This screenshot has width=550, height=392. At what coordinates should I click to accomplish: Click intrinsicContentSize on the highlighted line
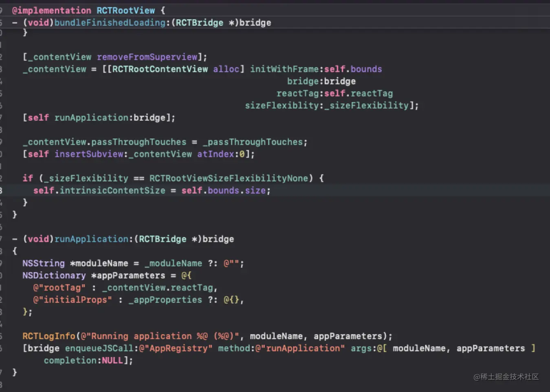(x=112, y=191)
